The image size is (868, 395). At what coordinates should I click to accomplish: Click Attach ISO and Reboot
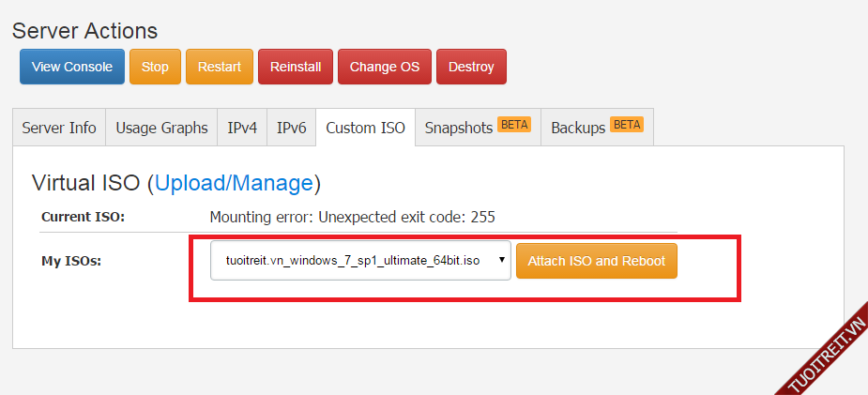tap(596, 261)
